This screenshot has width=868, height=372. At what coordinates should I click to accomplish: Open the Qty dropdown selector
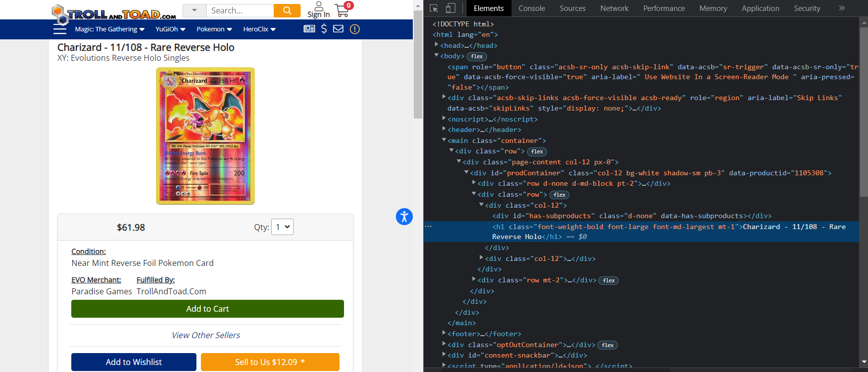point(282,227)
